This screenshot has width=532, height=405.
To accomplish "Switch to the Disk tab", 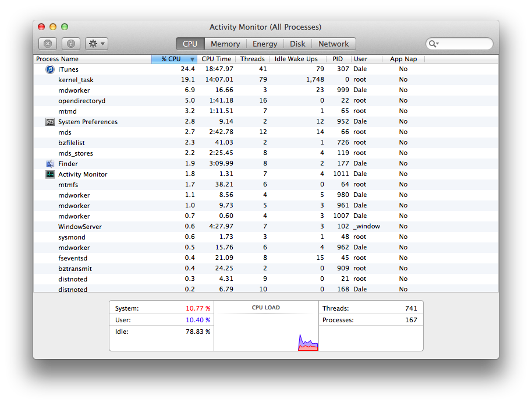I will (297, 44).
